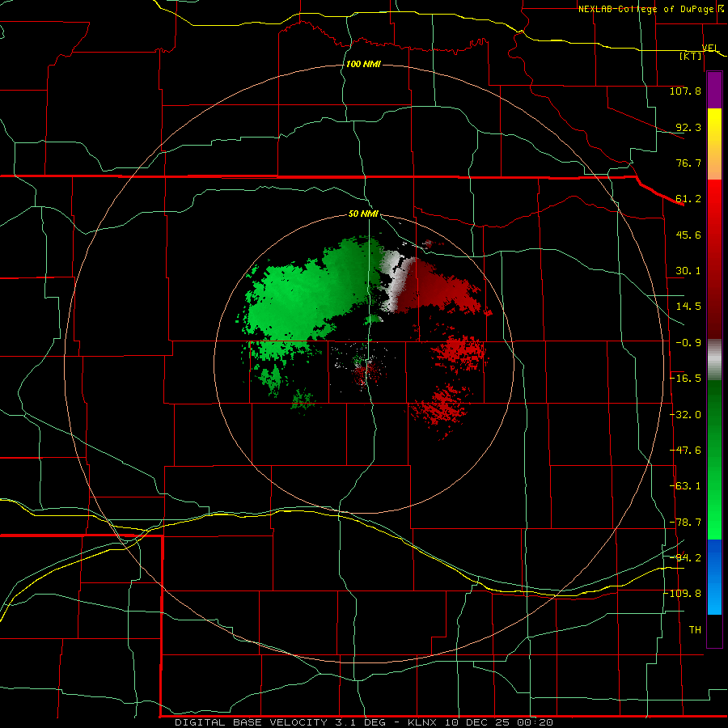Click the KLNX radar site identifier
728x728 pixels.
click(422, 722)
